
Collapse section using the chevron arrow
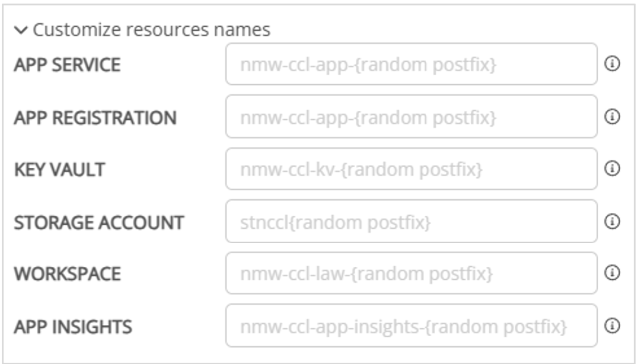point(23,30)
